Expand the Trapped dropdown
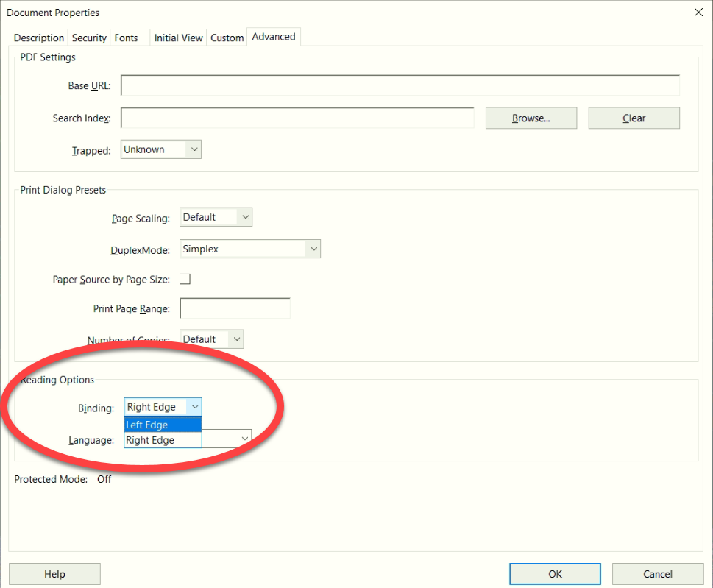 (x=160, y=149)
